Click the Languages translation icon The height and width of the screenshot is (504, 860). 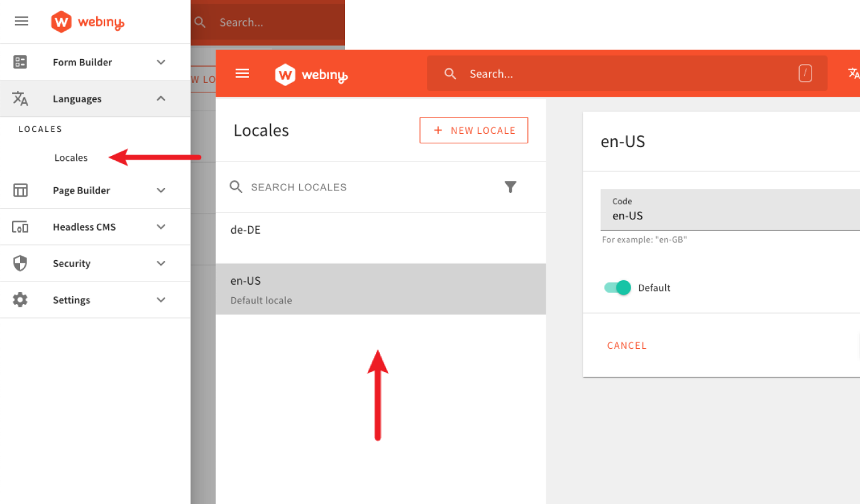click(21, 98)
